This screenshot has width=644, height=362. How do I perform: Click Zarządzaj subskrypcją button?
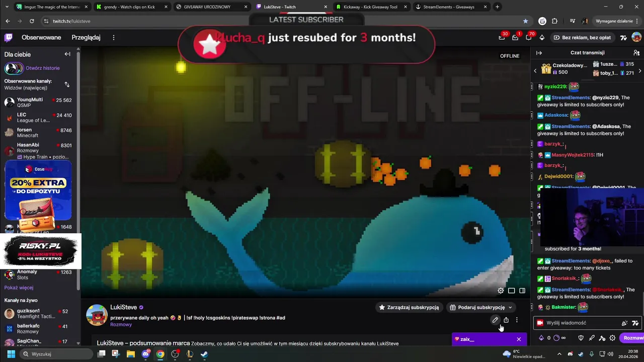coord(409,308)
